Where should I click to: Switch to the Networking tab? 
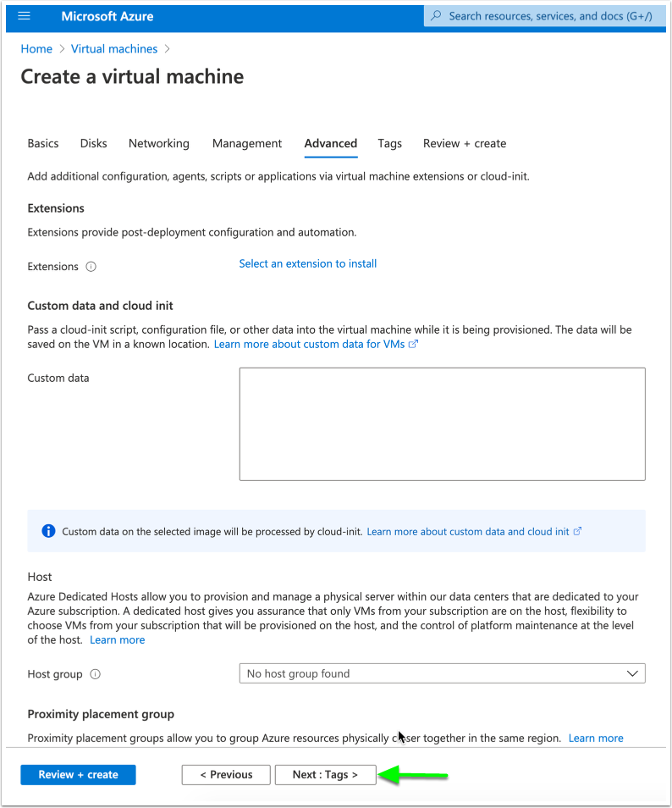[x=159, y=143]
